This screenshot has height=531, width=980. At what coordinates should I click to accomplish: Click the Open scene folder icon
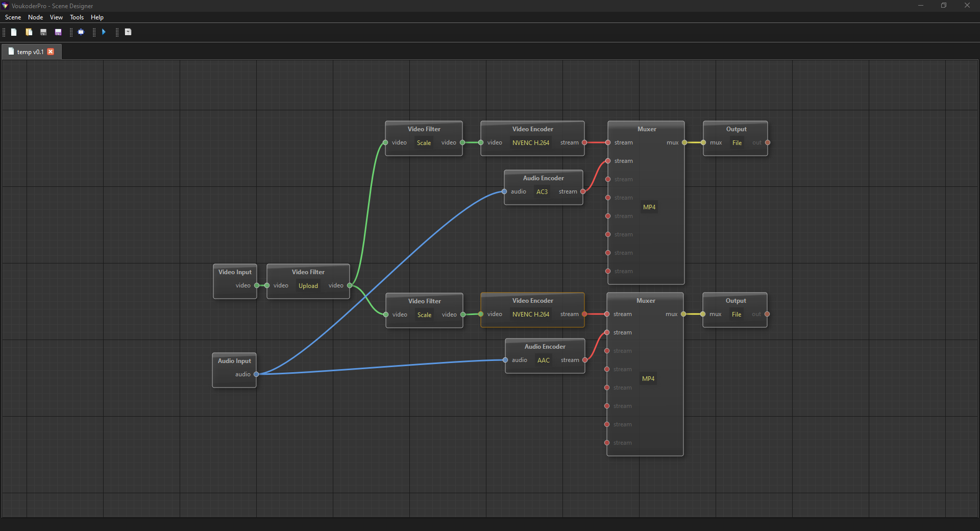coord(29,32)
